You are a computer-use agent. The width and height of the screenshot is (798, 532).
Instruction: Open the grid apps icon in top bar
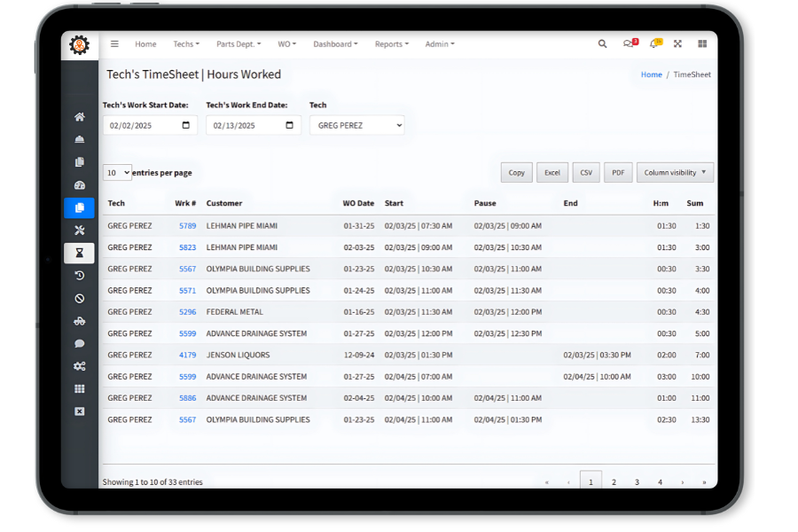point(702,43)
